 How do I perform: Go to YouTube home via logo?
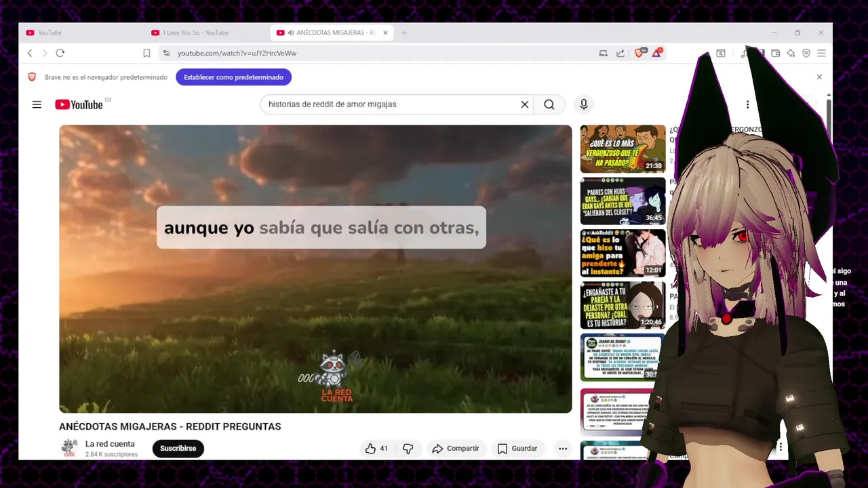(x=79, y=104)
